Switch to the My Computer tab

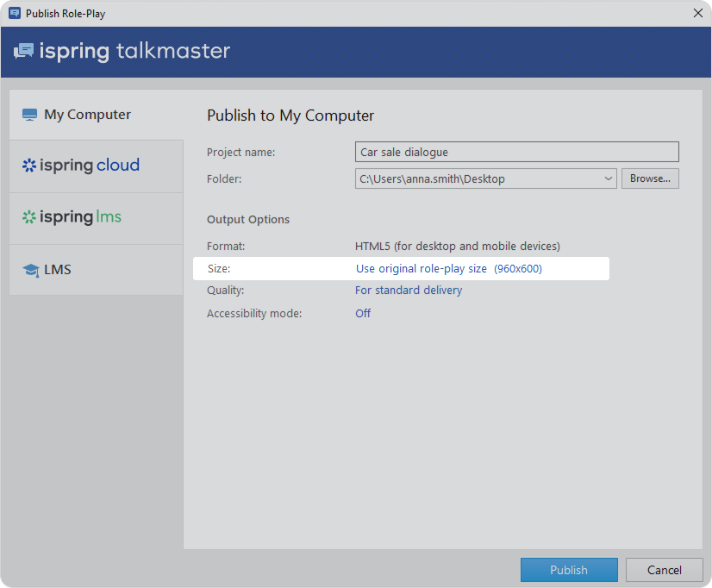point(88,115)
